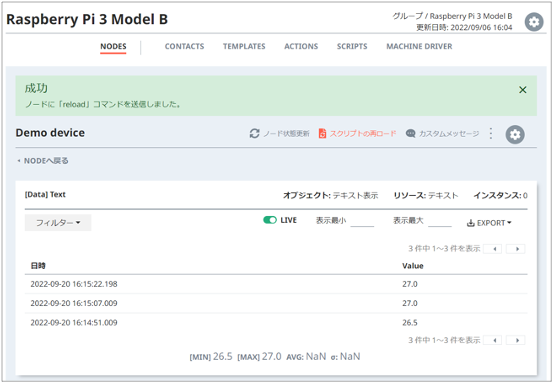Open Demo device settings gear icon
Screen dimensions: 553x383
515,134
